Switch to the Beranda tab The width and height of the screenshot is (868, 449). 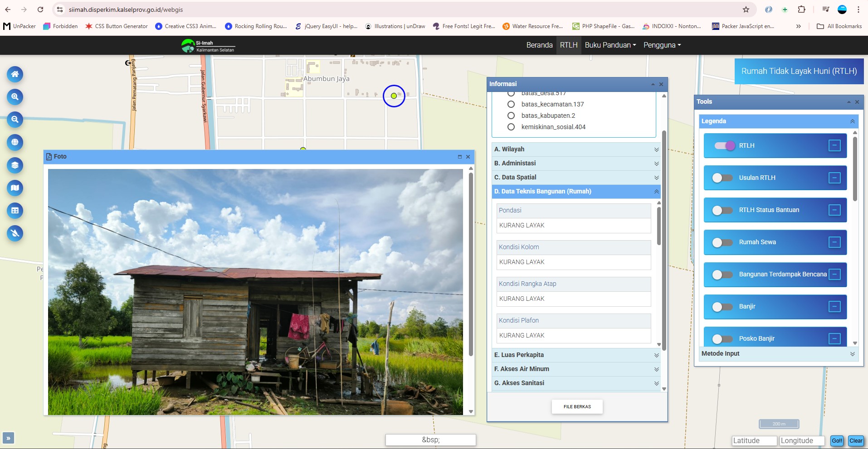[540, 45]
